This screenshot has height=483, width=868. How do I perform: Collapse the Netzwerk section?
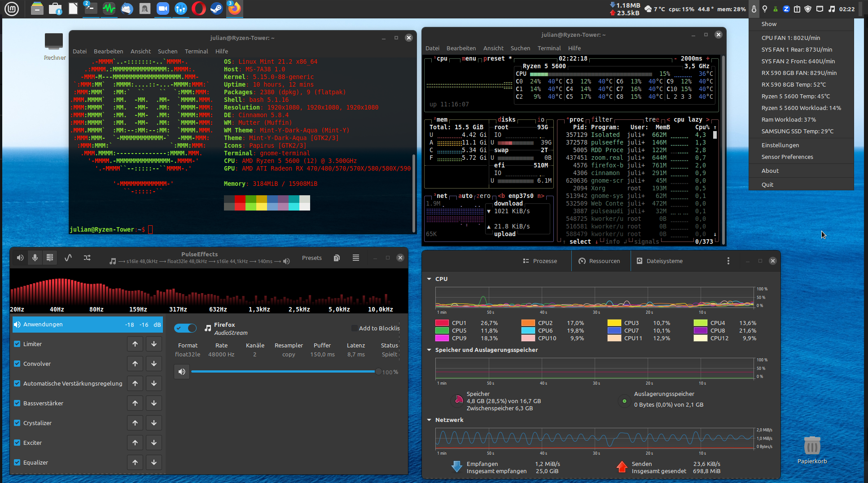coord(429,420)
